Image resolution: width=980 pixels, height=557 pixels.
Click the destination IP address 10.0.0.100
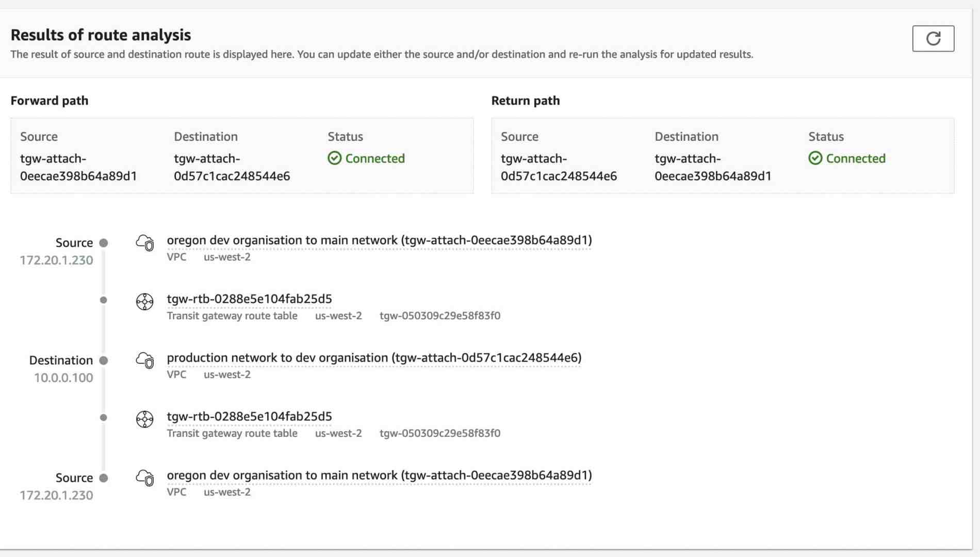point(63,378)
